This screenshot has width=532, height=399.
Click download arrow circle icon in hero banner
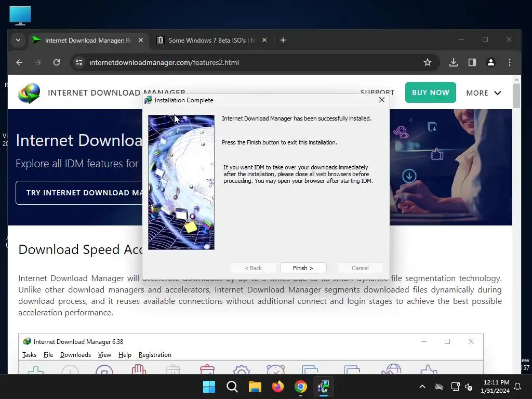pos(409,176)
